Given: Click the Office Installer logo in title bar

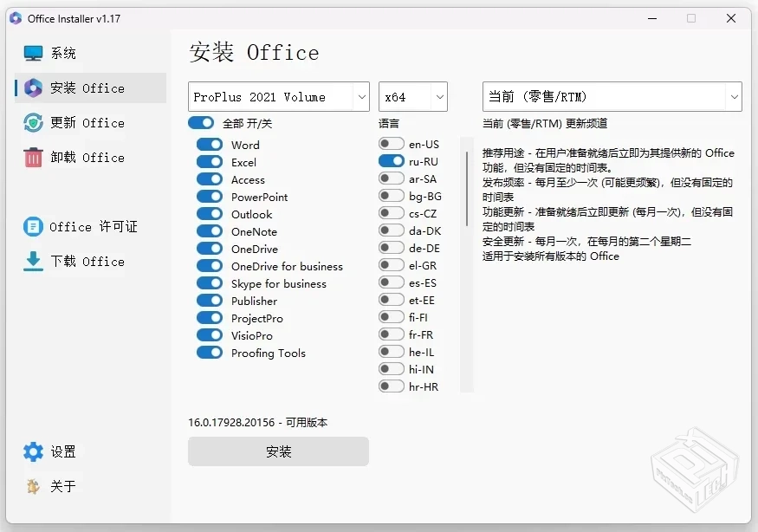Looking at the screenshot, I should click(x=15, y=17).
